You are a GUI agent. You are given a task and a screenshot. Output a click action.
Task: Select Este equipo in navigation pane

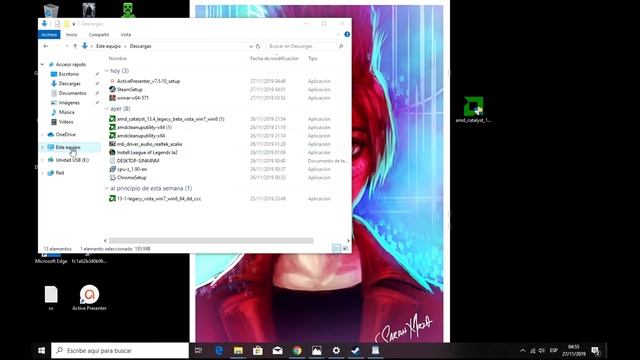pos(68,147)
